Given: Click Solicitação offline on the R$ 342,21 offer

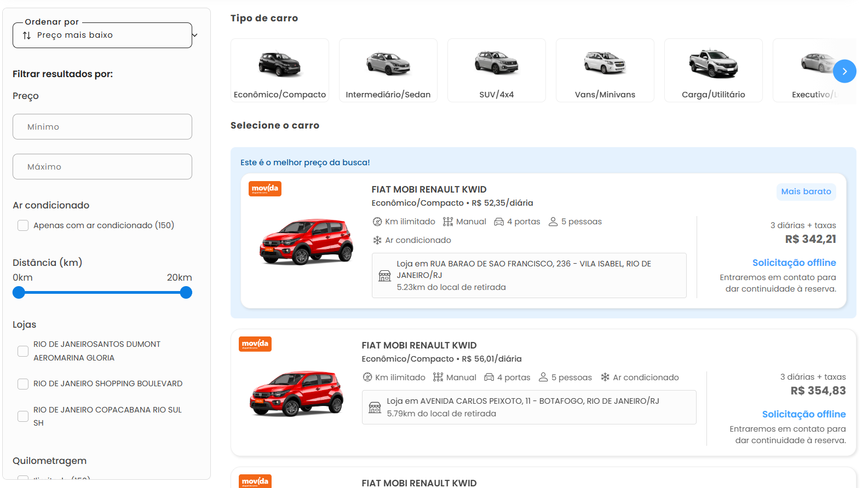Looking at the screenshot, I should click(x=794, y=263).
